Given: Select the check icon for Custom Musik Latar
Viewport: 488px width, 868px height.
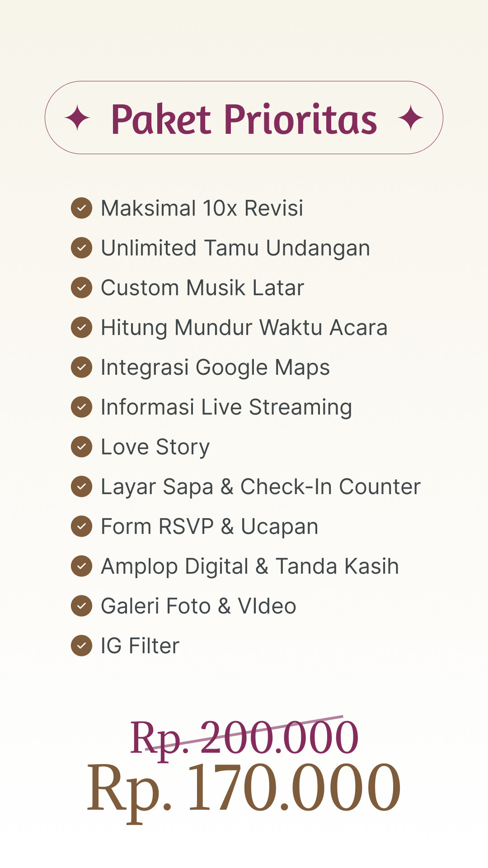Looking at the screenshot, I should 82,288.
